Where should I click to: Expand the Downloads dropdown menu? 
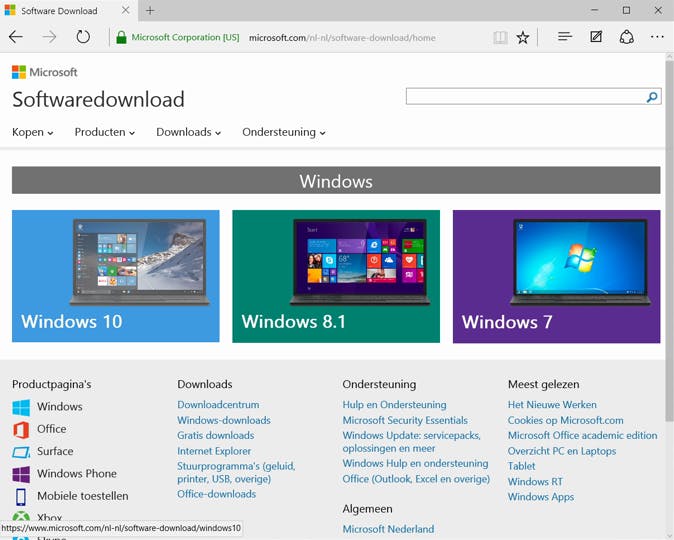coord(189,132)
